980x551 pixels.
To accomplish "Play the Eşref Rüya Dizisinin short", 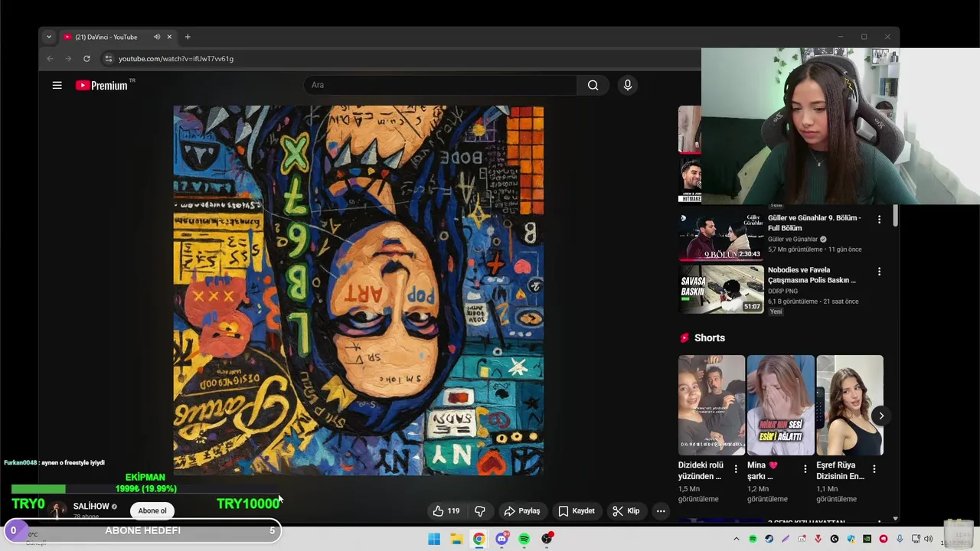I will tap(850, 405).
